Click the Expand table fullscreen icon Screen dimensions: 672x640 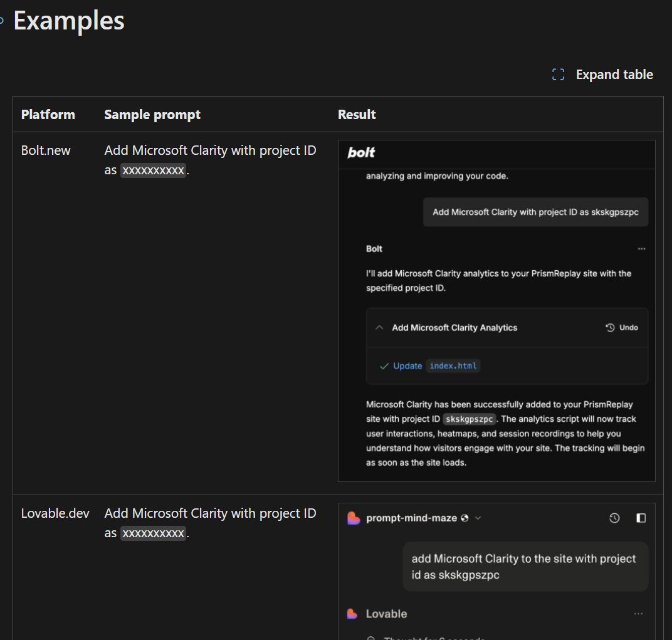point(558,74)
